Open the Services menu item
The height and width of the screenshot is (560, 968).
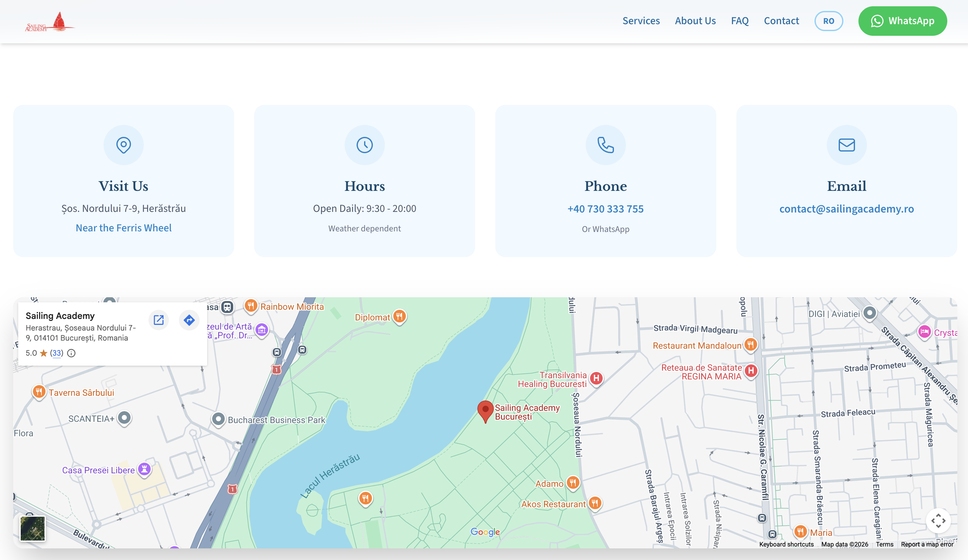[641, 21]
